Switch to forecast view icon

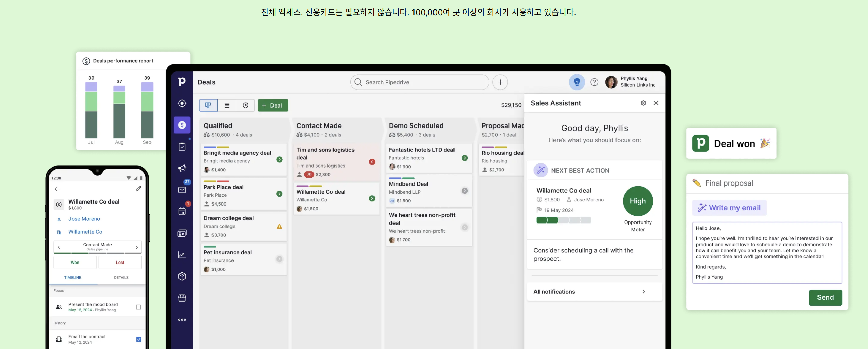click(x=246, y=105)
